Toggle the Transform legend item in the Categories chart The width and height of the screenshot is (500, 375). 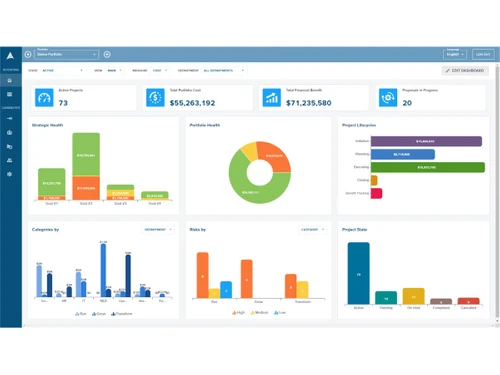[122, 314]
